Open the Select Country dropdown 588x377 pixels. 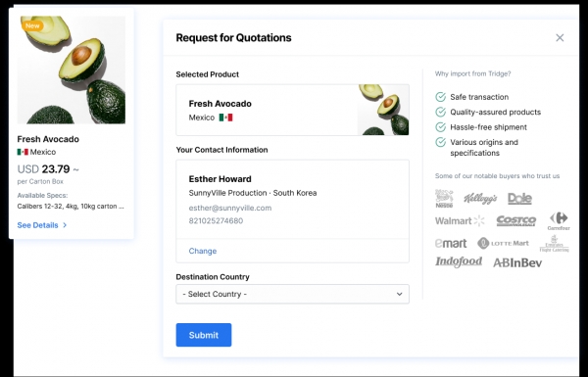tap(292, 294)
